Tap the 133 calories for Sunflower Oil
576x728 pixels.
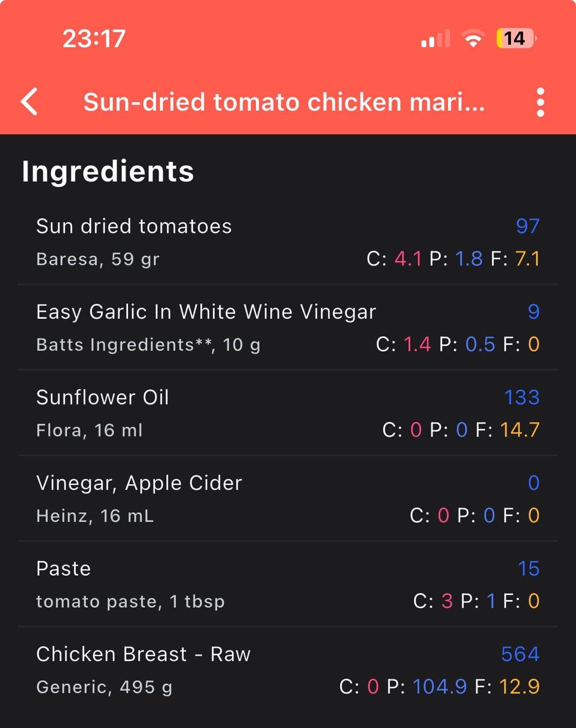pos(522,398)
